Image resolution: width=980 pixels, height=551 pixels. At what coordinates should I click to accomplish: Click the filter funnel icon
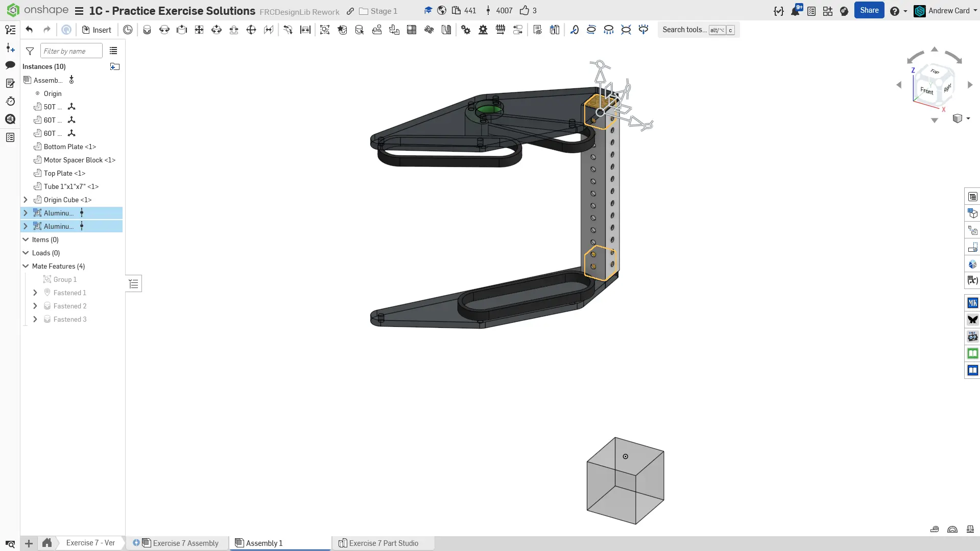[x=30, y=51]
